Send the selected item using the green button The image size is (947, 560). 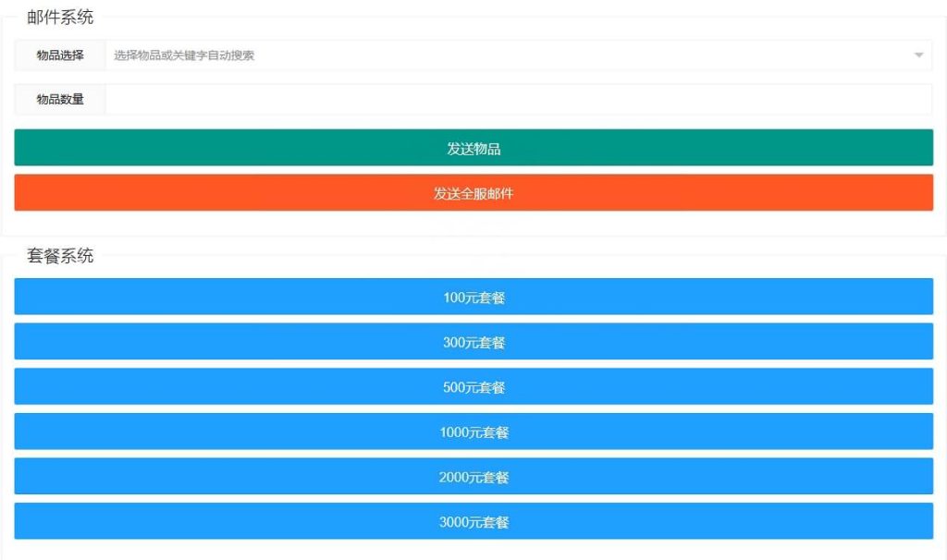point(473,148)
